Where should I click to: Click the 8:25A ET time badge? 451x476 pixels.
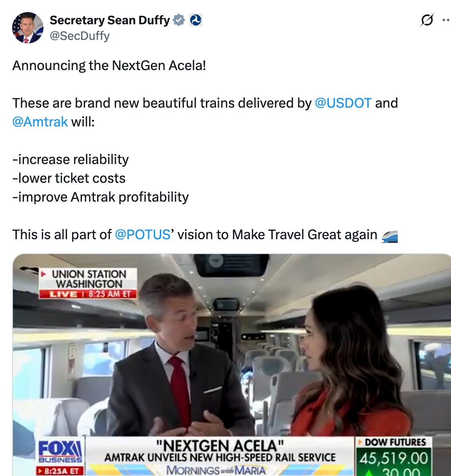pyautogui.click(x=60, y=471)
